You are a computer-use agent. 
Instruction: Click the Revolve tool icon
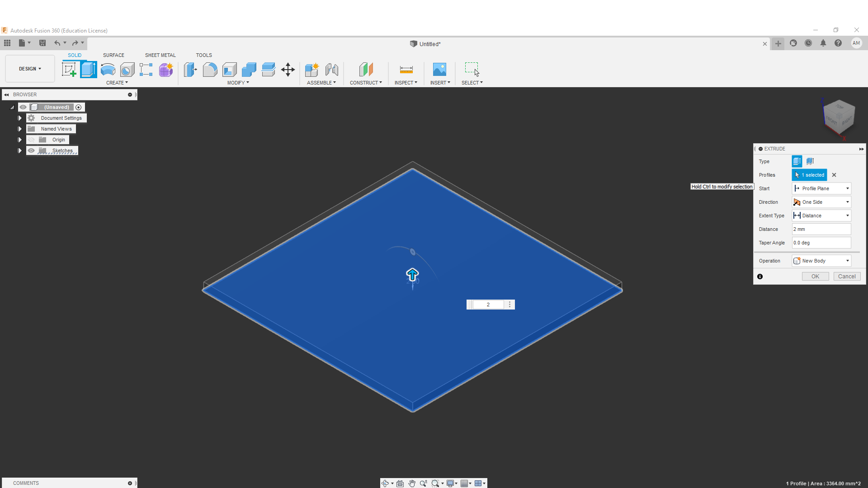click(x=108, y=70)
